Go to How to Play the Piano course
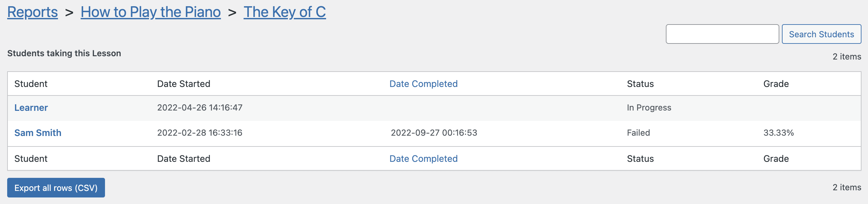Viewport: 868px width, 204px height. tap(151, 12)
